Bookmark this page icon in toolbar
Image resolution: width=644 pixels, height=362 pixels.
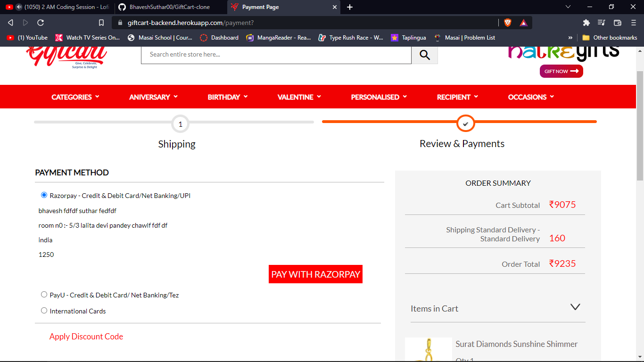tap(101, 23)
